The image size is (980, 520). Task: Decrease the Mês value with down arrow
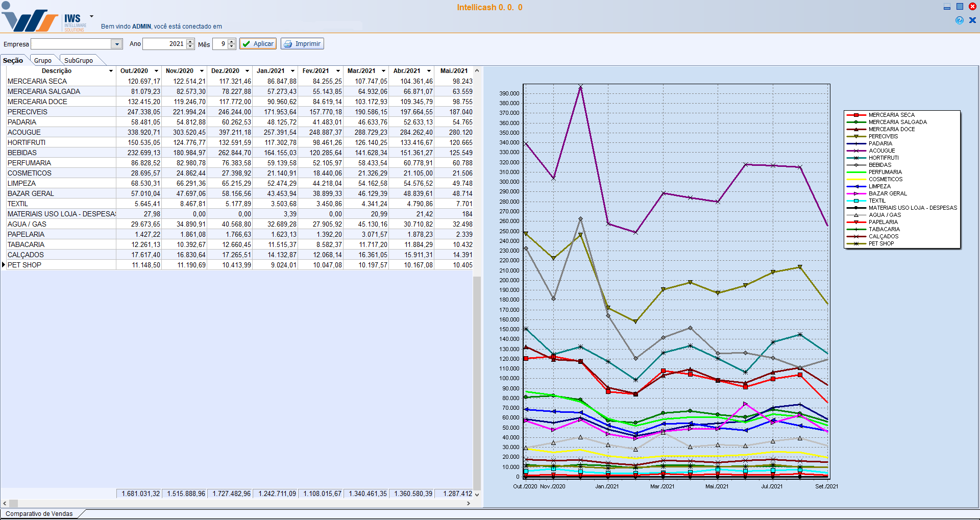232,46
